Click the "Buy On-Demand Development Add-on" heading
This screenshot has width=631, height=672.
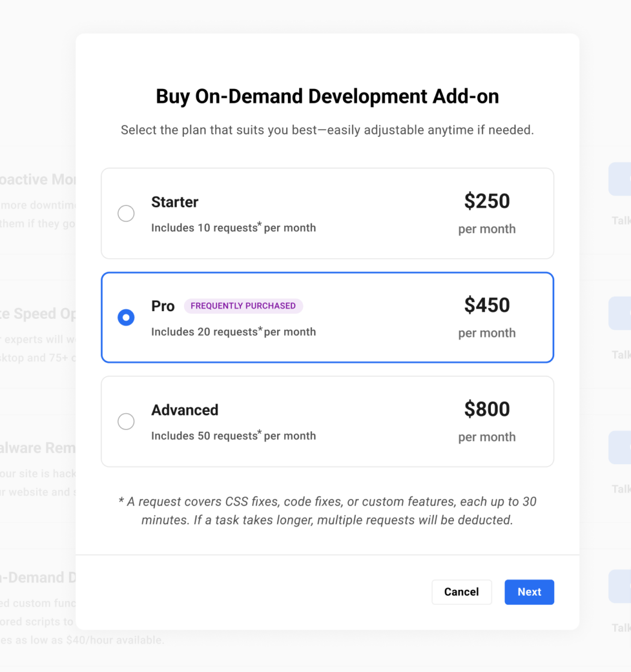pyautogui.click(x=327, y=97)
